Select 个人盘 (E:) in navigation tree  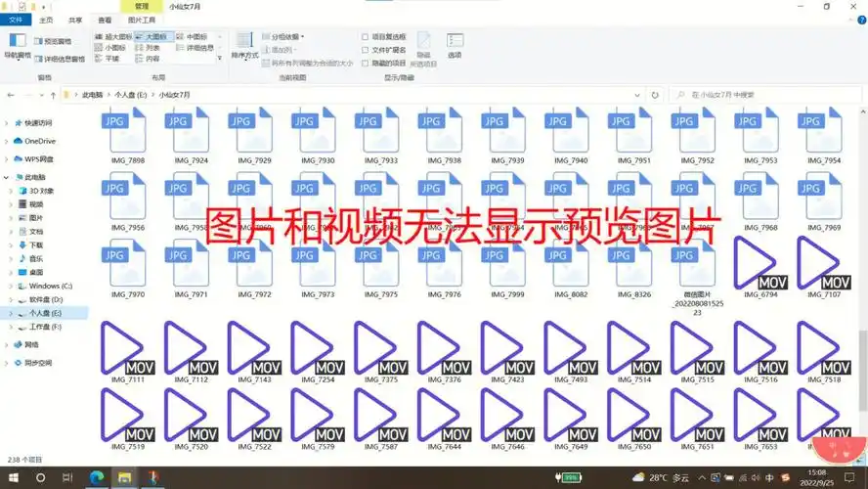point(45,313)
